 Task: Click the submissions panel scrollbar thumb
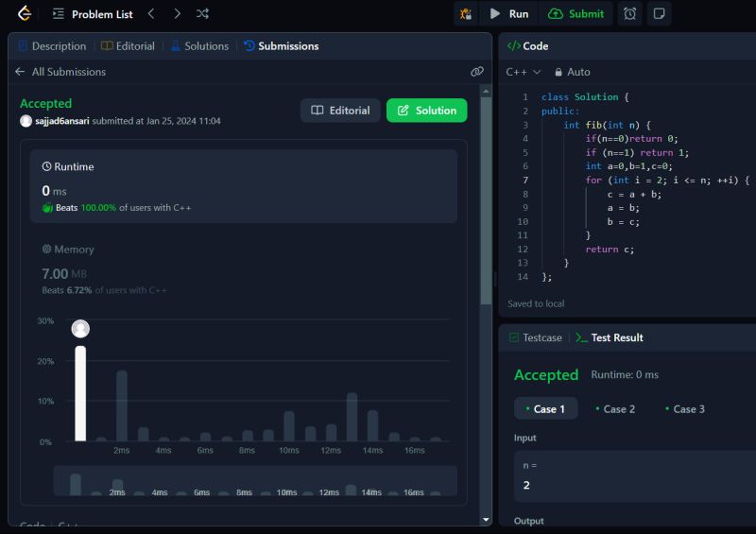(x=486, y=200)
